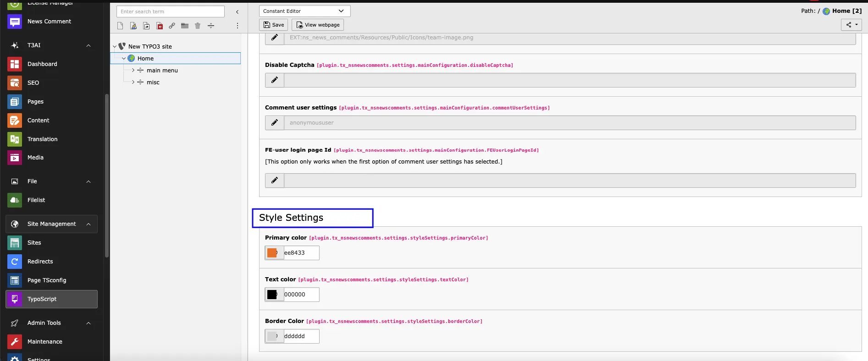868x361 pixels.
Task: Open the Content module
Action: pos(38,120)
